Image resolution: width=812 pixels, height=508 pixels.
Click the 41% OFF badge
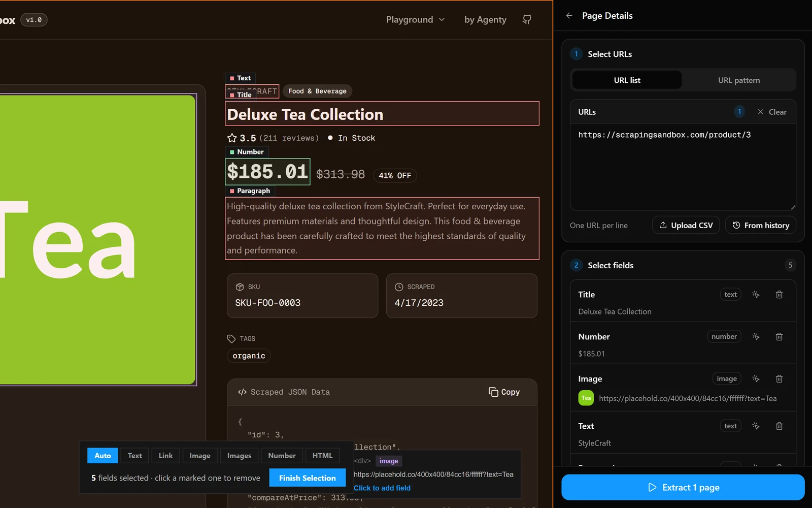point(395,175)
